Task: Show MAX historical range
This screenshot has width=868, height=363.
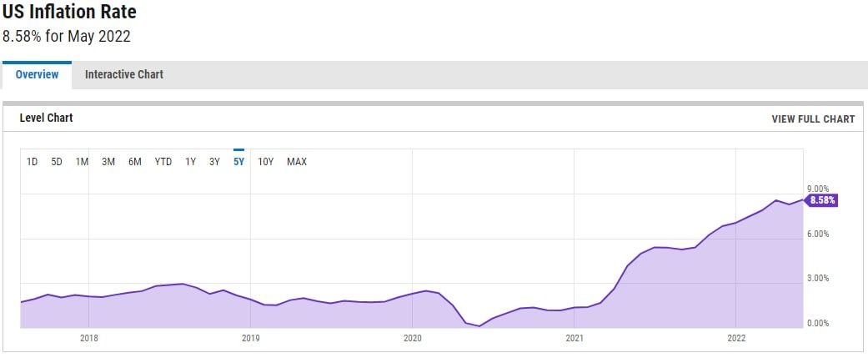Action: point(297,162)
